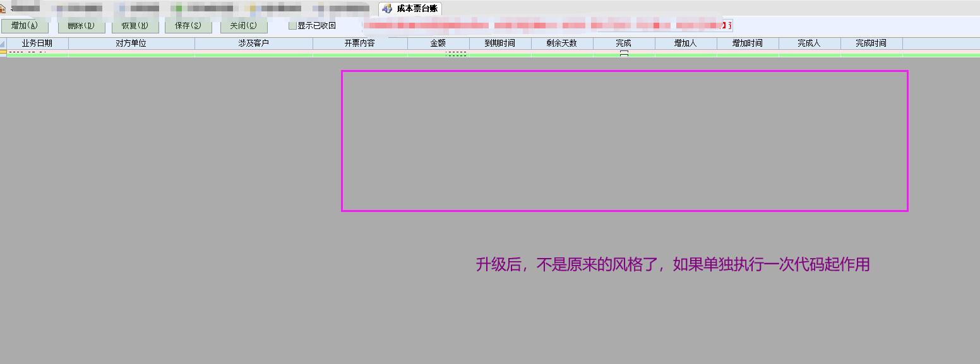Select the 成本票台账 tab
Image resolution: width=980 pixels, height=364 pixels.
[x=417, y=9]
